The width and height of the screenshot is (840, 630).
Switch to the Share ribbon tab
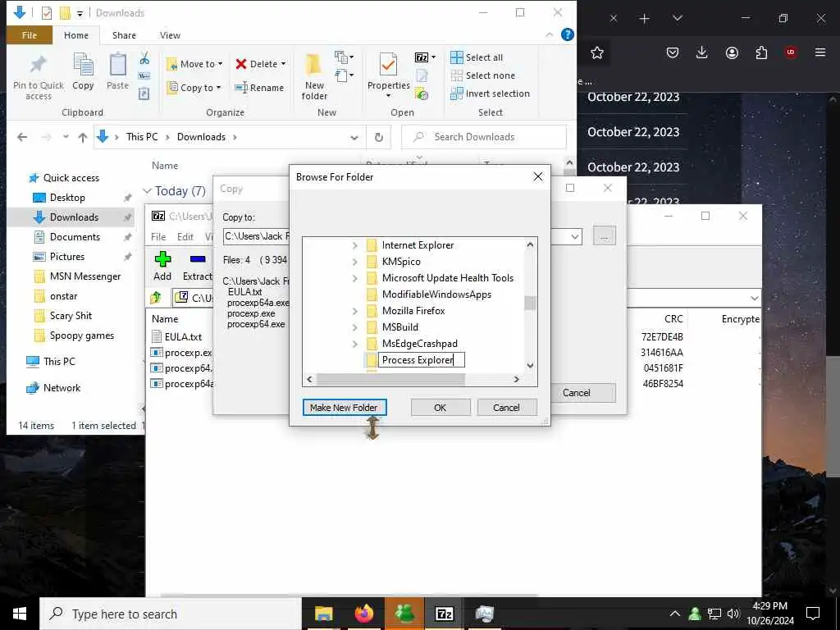point(124,35)
